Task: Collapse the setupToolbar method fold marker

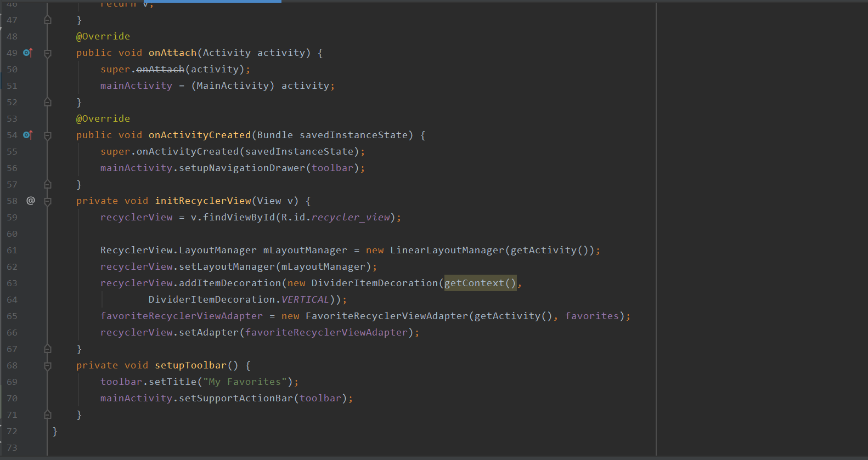Action: coord(48,366)
